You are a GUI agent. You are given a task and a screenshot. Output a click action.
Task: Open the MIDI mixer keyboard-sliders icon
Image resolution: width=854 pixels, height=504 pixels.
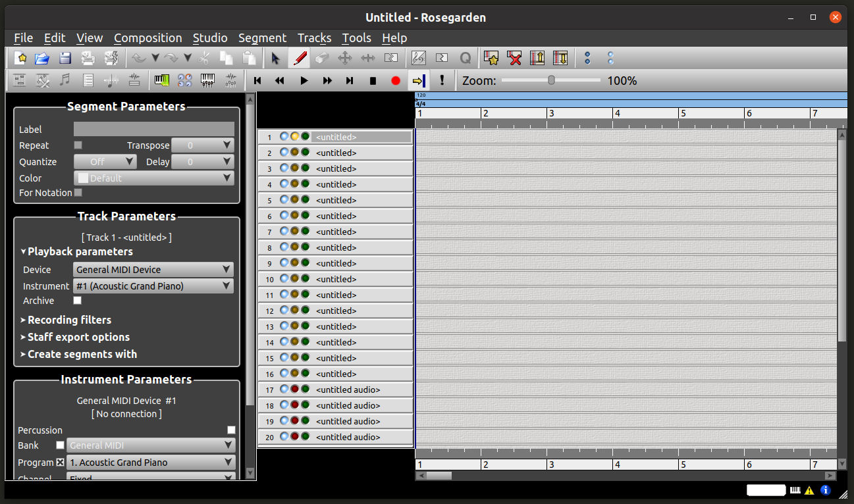tap(207, 80)
